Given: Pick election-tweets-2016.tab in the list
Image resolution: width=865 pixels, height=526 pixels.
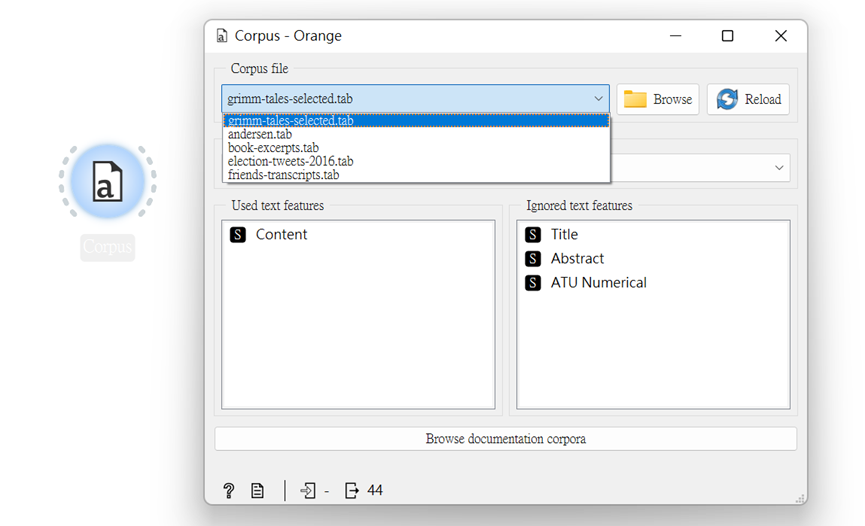Looking at the screenshot, I should [417, 161].
